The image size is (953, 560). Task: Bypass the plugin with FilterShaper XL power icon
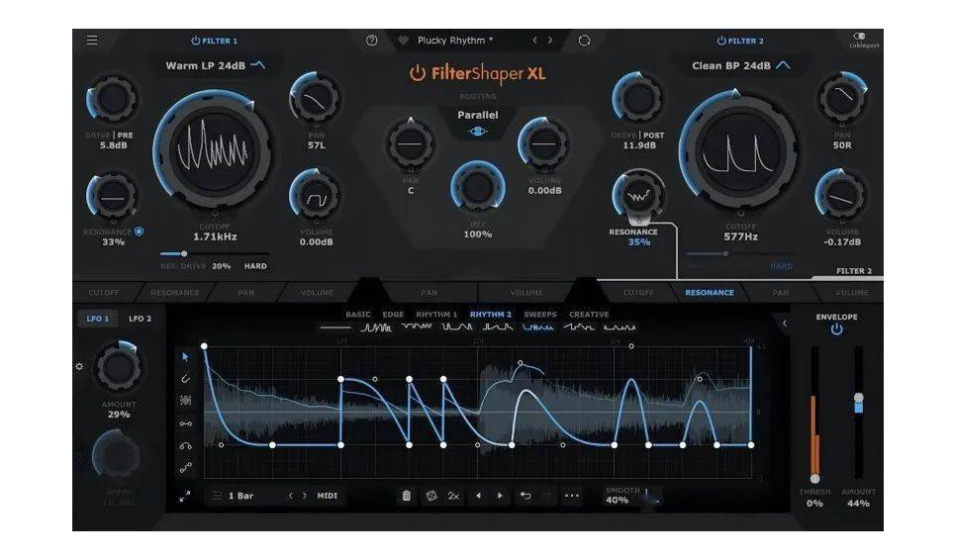click(417, 73)
